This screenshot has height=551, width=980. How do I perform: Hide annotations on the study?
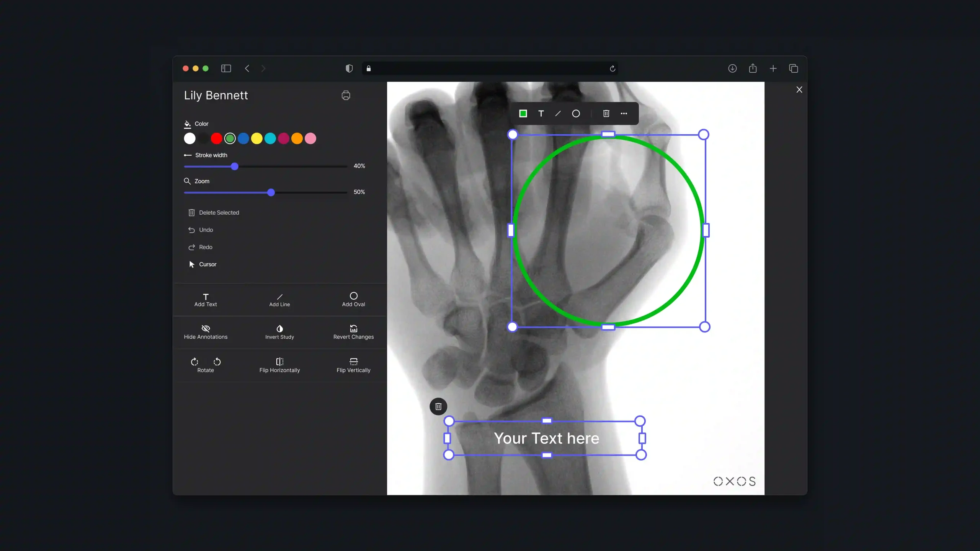click(206, 332)
